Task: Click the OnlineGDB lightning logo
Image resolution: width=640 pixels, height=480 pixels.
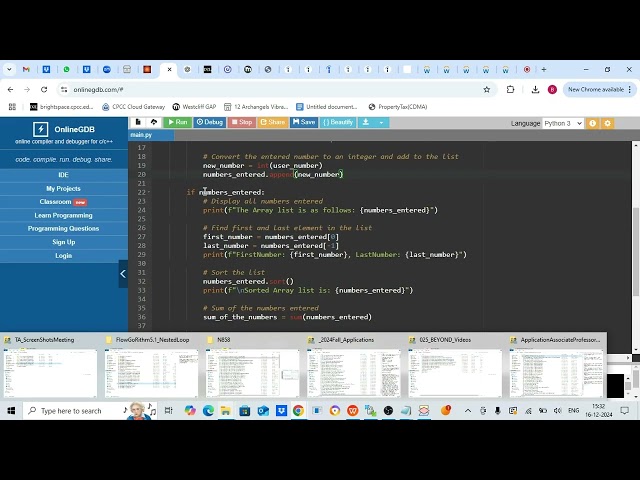Action: tap(40, 129)
